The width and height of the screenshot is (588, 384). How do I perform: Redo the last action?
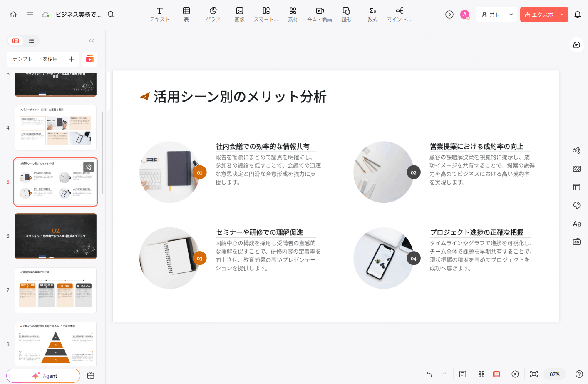pyautogui.click(x=444, y=374)
